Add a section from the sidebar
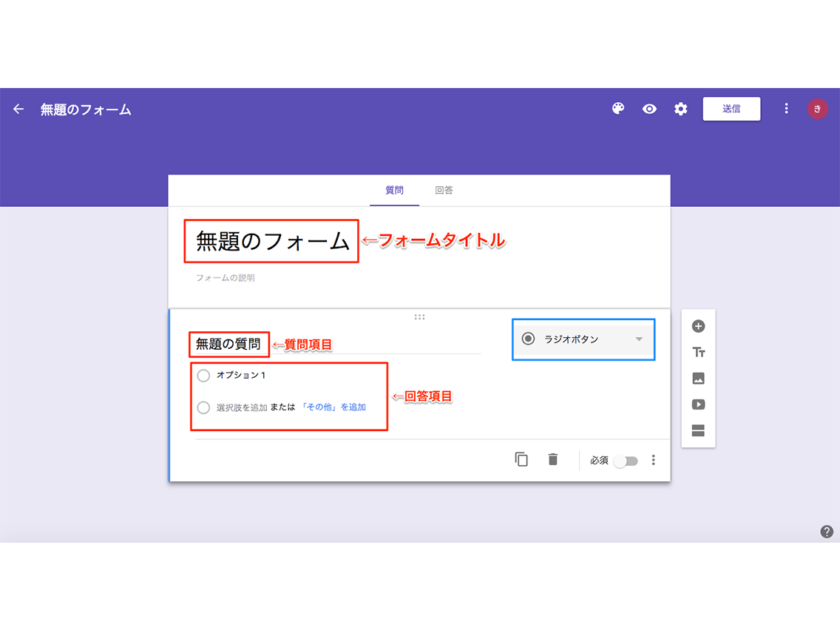 click(698, 430)
